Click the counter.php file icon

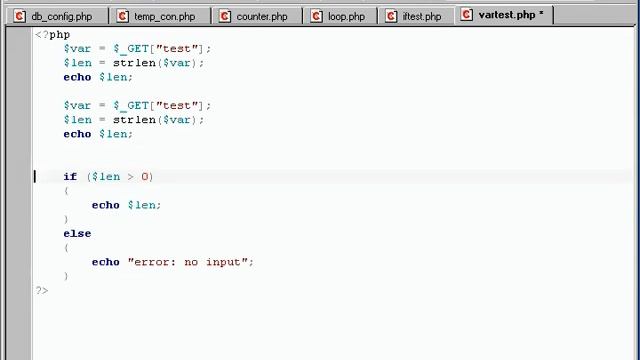pos(224,16)
